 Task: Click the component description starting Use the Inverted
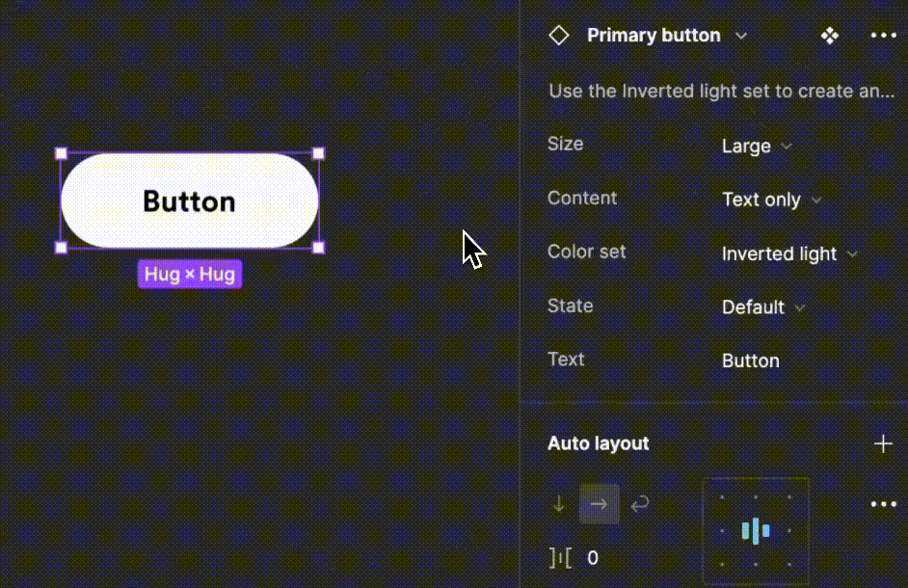(x=722, y=92)
